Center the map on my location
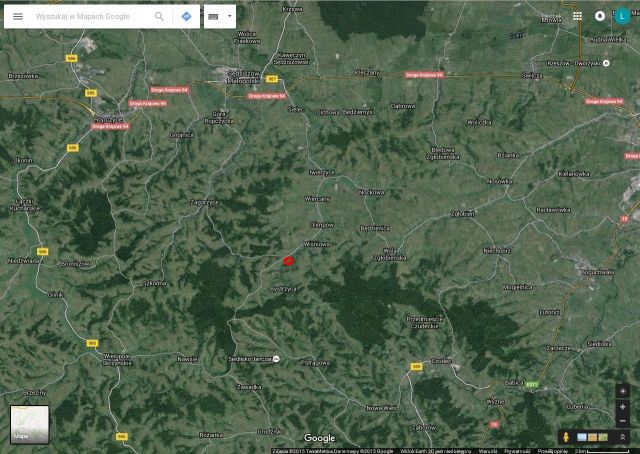640x454 pixels. (x=622, y=391)
